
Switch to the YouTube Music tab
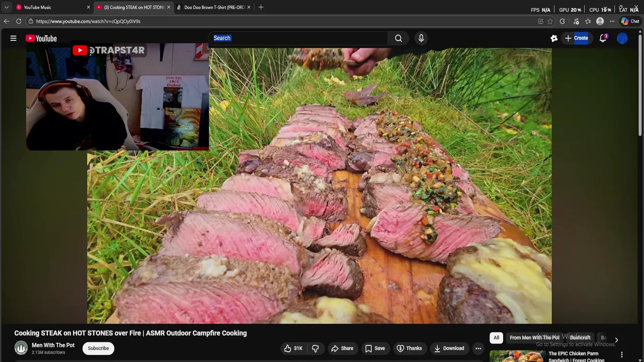[53, 7]
